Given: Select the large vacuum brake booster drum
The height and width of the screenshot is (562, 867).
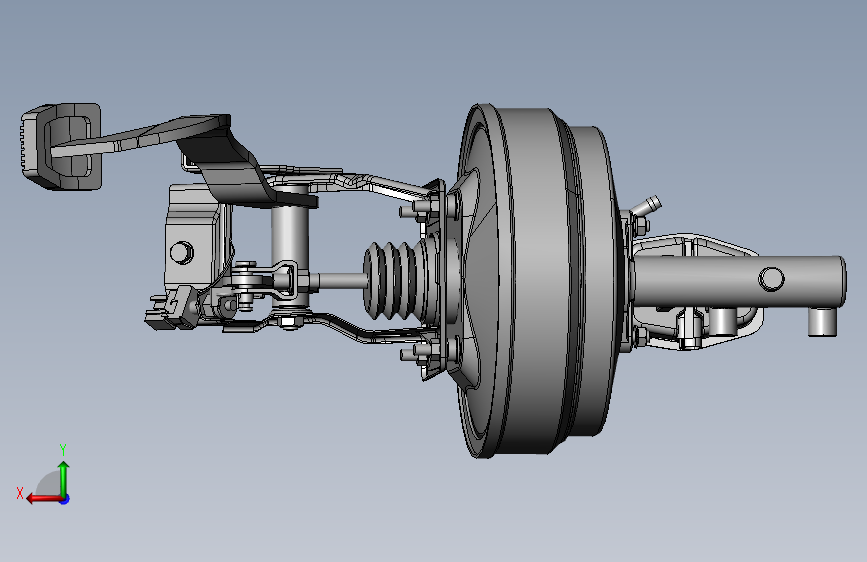Looking at the screenshot, I should tap(537, 281).
